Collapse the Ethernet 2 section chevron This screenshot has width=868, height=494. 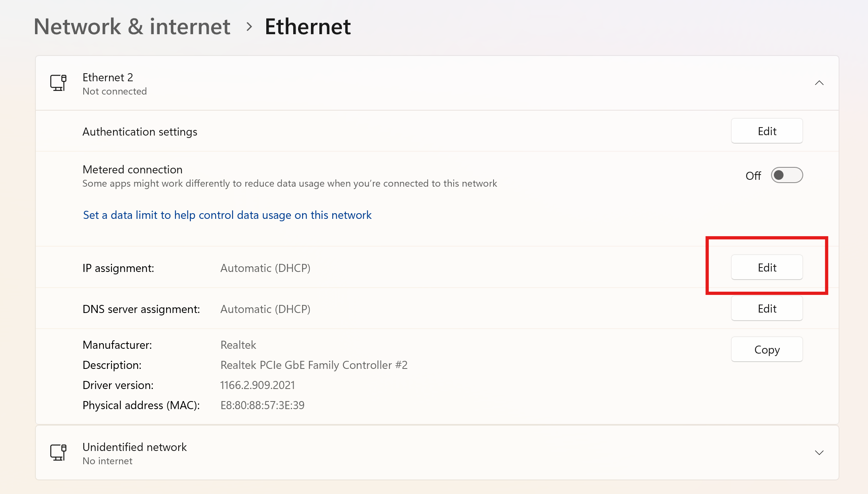point(819,83)
